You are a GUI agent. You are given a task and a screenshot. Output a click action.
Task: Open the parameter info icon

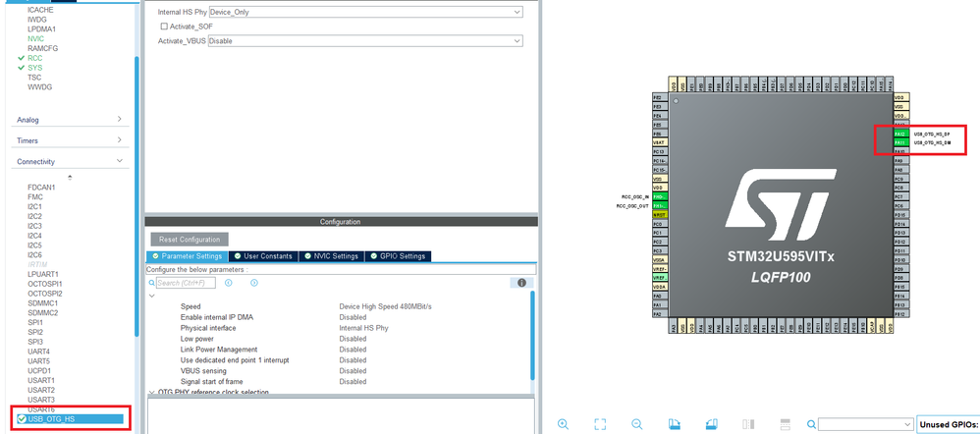(521, 283)
